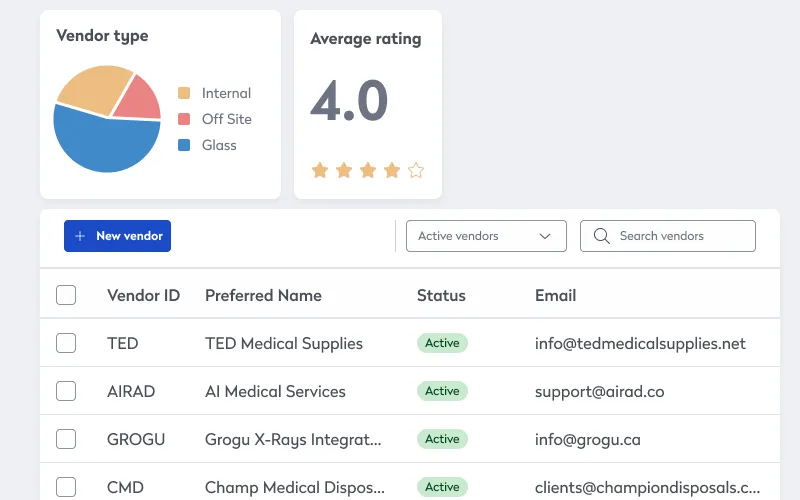Click the plus icon on New vendor

[x=80, y=236]
